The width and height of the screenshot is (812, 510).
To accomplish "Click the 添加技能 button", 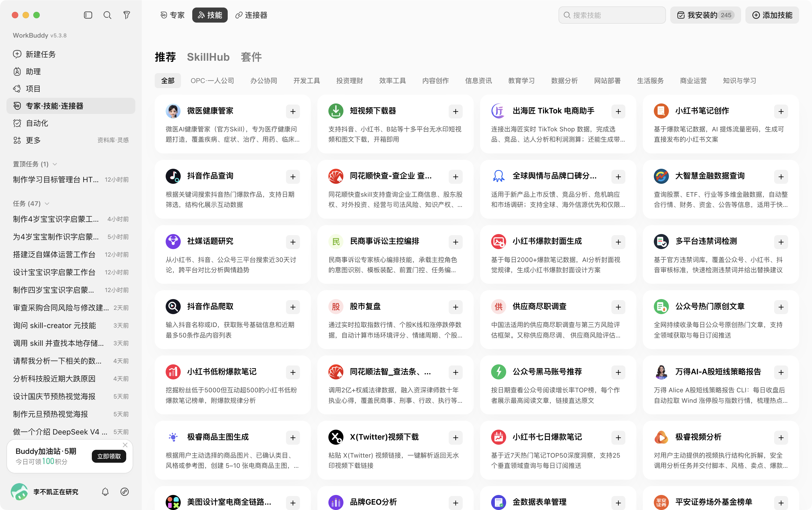I will click(772, 15).
